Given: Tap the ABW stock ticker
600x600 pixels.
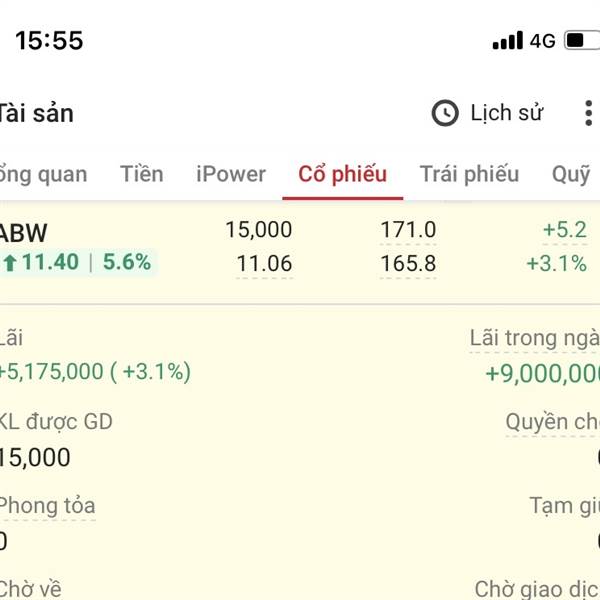Looking at the screenshot, I should [x=24, y=233].
